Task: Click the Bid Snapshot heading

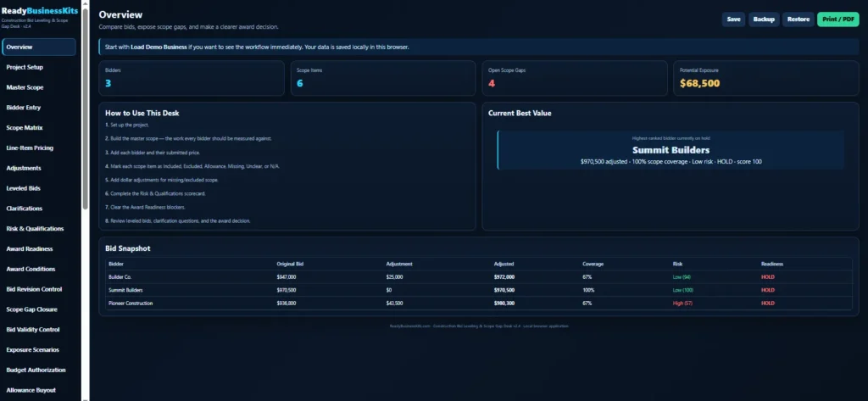Action: (128, 248)
